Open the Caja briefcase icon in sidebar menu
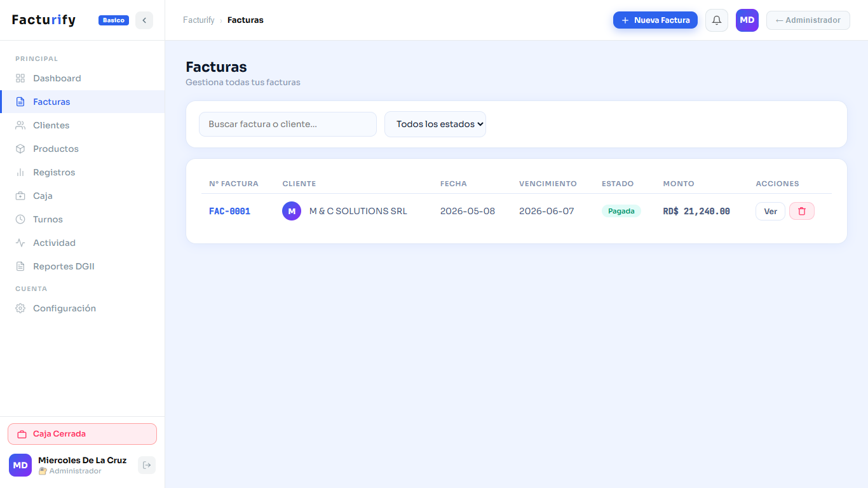 20,196
